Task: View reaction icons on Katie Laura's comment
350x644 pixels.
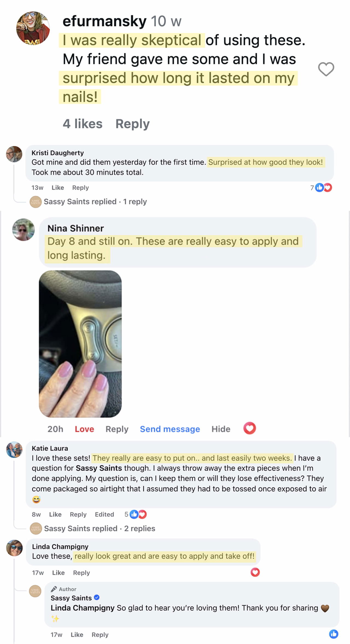Action: click(x=136, y=514)
